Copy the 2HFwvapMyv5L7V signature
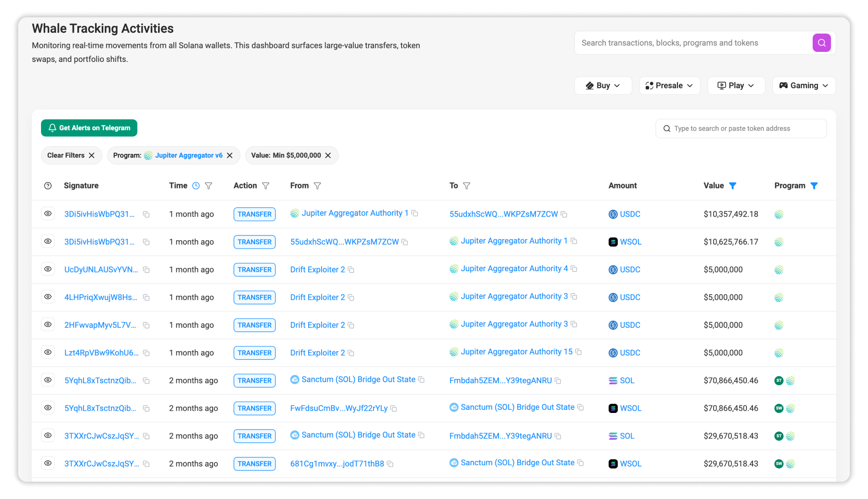868x499 pixels. tap(147, 325)
